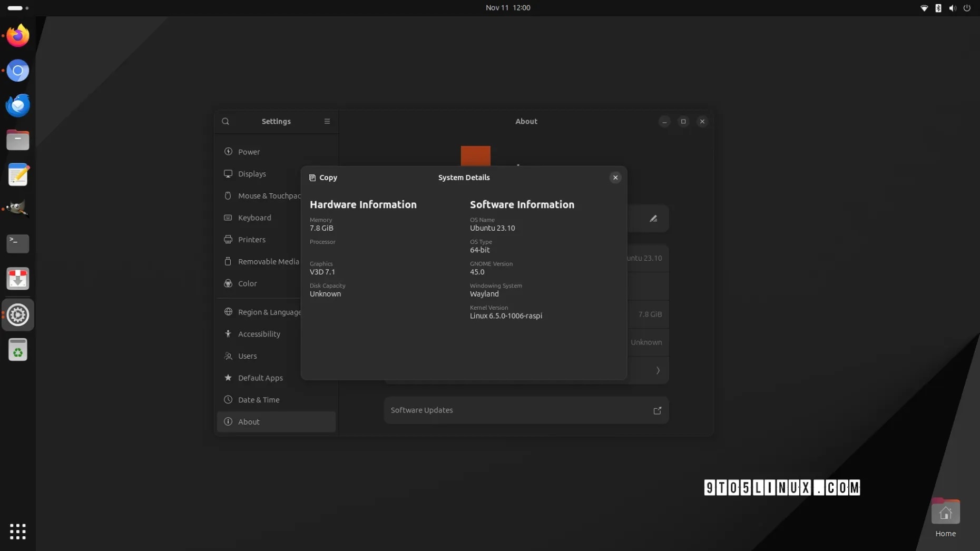Image resolution: width=980 pixels, height=551 pixels.
Task: Open the Settings hamburger menu
Action: coord(327,121)
